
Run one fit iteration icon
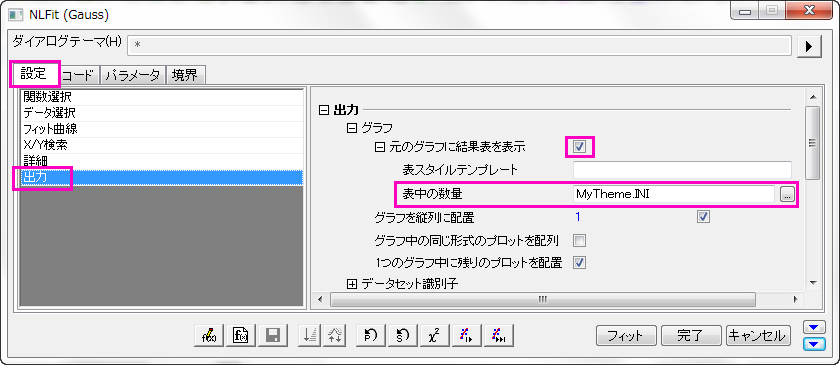click(x=466, y=336)
